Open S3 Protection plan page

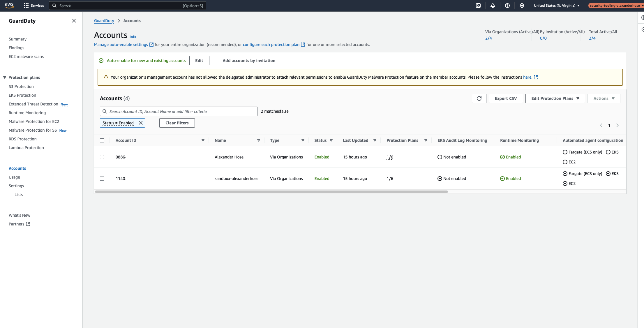pyautogui.click(x=21, y=87)
